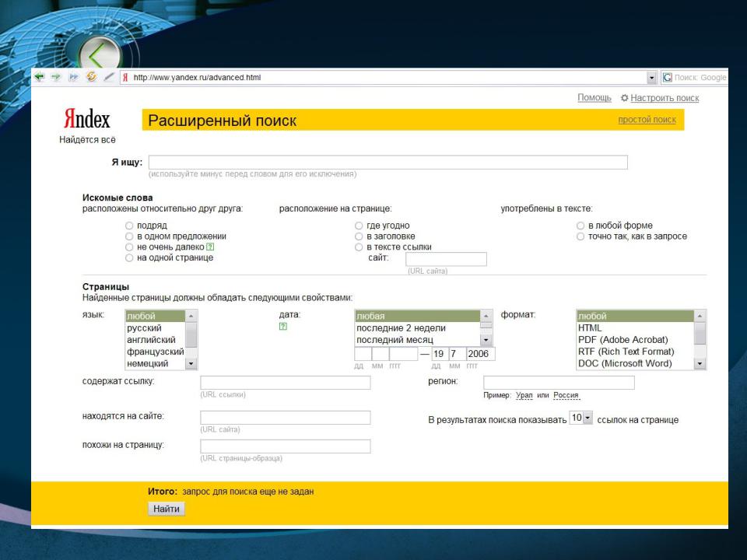747x560 pixels.
Task: Click down arrow of дата list
Action: click(486, 340)
